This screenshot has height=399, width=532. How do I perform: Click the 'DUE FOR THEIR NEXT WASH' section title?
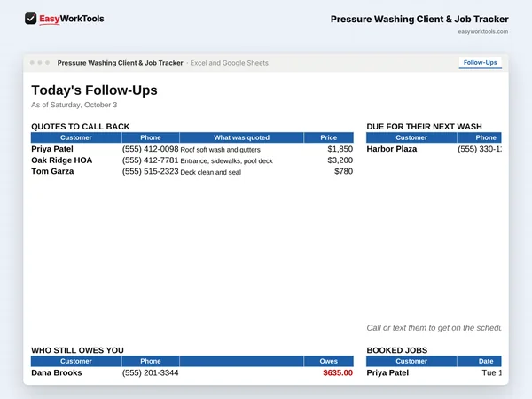coord(424,127)
